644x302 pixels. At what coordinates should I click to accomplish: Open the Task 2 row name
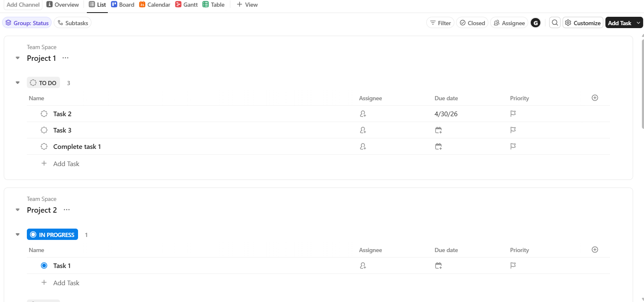[x=63, y=114]
